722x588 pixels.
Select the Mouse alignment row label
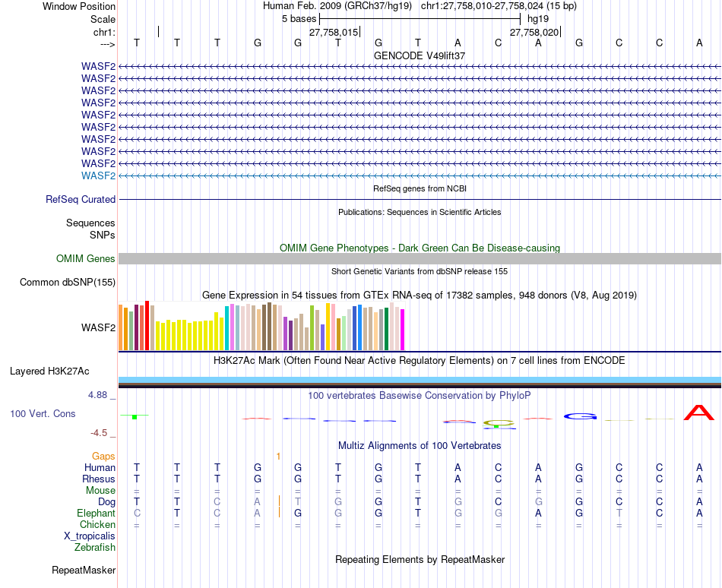101,491
